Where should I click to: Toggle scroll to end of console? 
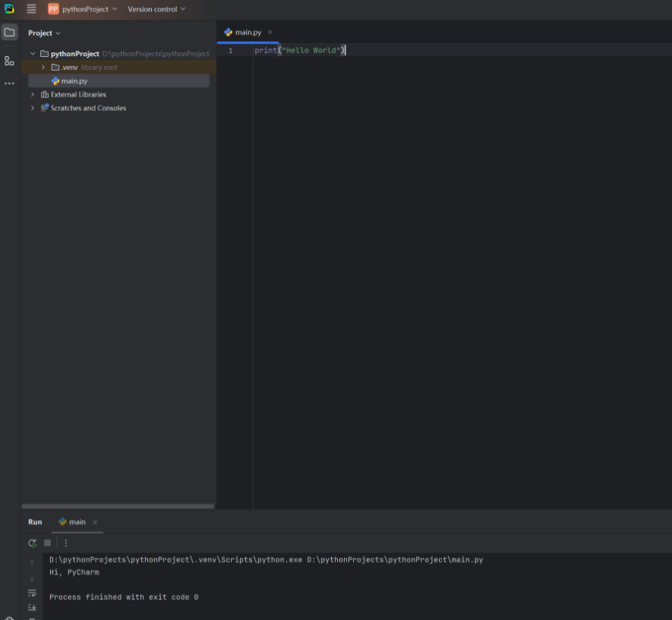pyautogui.click(x=32, y=608)
